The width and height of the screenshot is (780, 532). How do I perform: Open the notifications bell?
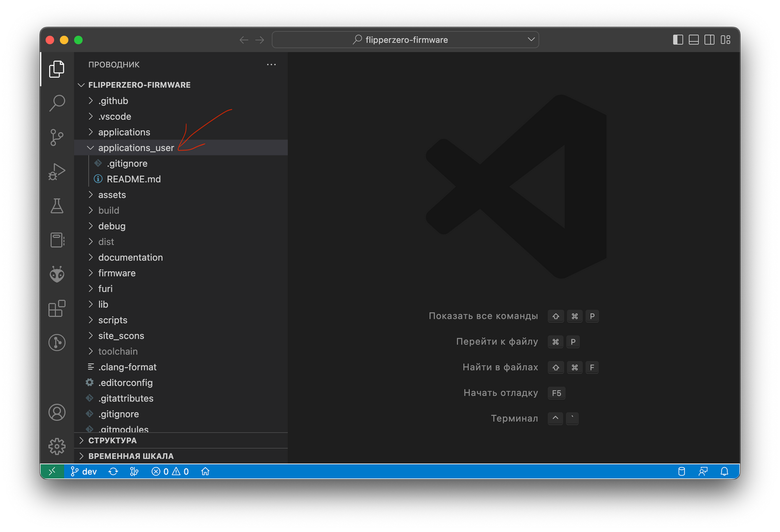(x=724, y=471)
